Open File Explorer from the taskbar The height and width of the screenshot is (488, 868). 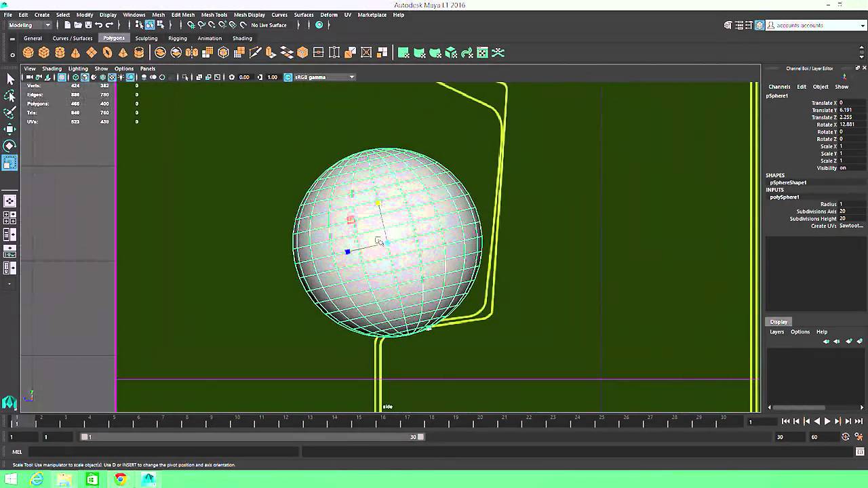point(64,480)
